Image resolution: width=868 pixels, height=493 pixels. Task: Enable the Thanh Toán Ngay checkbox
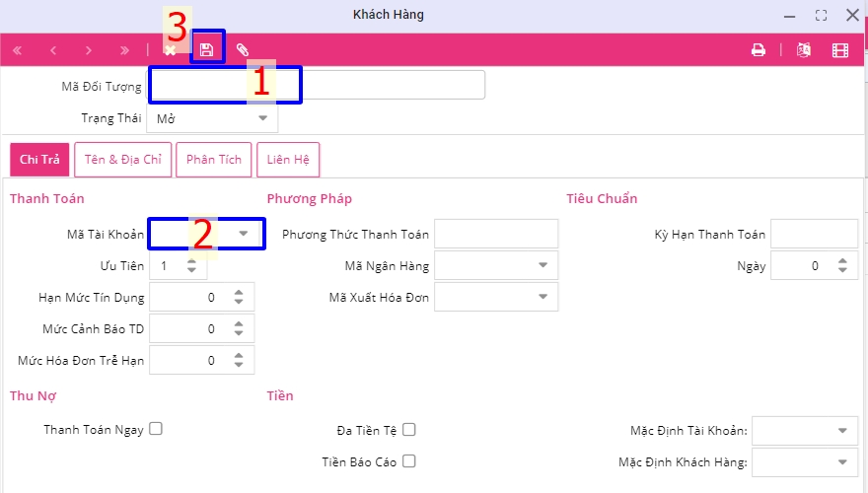point(156,429)
